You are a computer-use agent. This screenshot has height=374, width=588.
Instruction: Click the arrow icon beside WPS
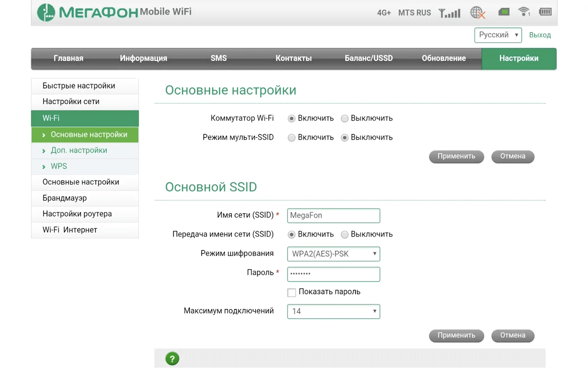point(44,167)
